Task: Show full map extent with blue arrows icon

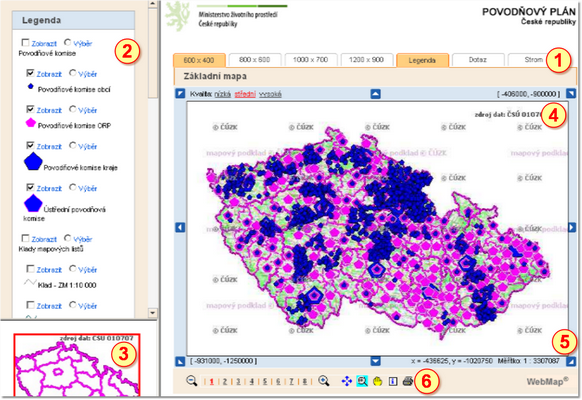Action: [x=347, y=381]
